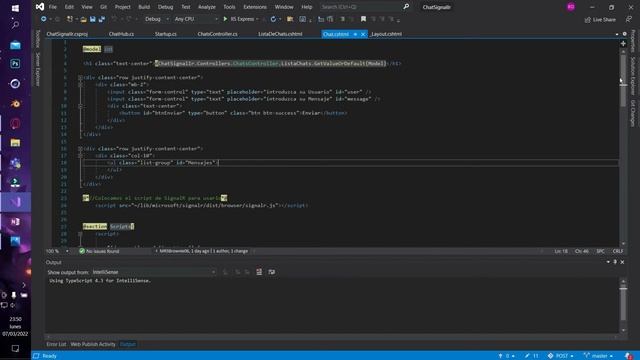Viewport: 640px width, 360px height.
Task: Switch to Startup.cs tab
Action: pyautogui.click(x=166, y=34)
